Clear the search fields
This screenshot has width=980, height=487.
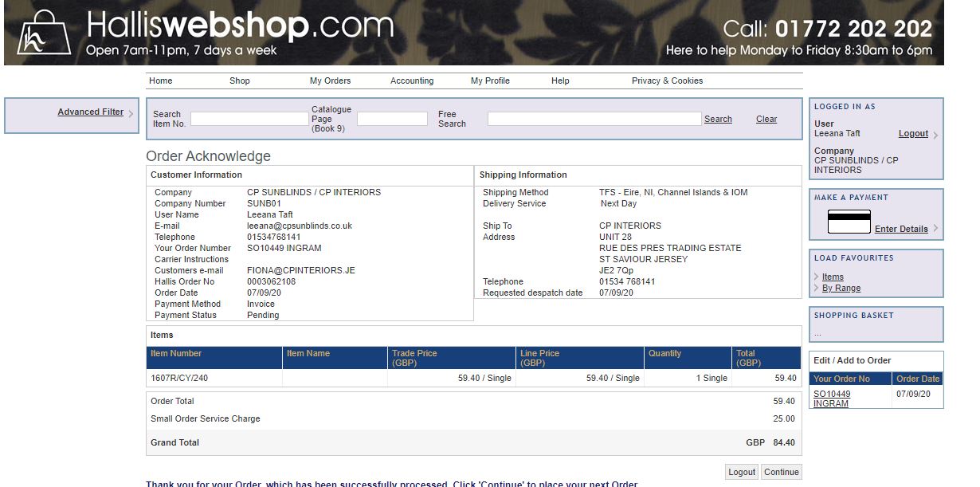coord(766,119)
